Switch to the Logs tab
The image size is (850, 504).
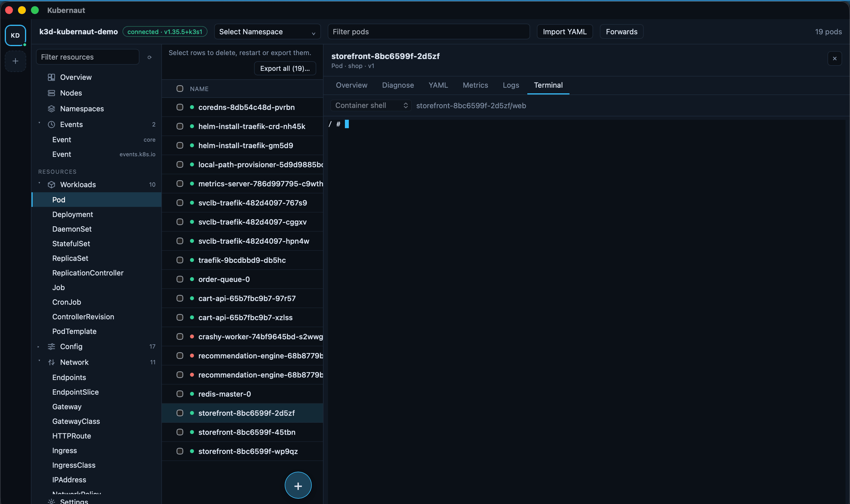[511, 85]
